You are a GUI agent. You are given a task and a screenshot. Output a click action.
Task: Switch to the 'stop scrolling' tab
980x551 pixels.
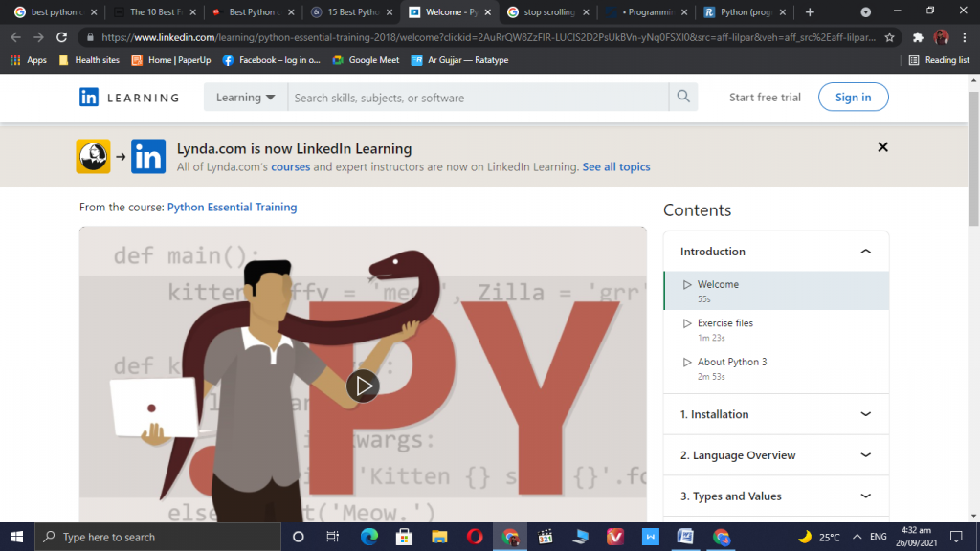(547, 11)
